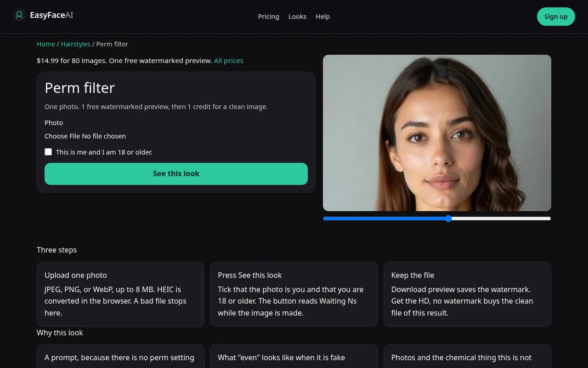
Task: Click the Perm filter heading
Action: pos(79,88)
